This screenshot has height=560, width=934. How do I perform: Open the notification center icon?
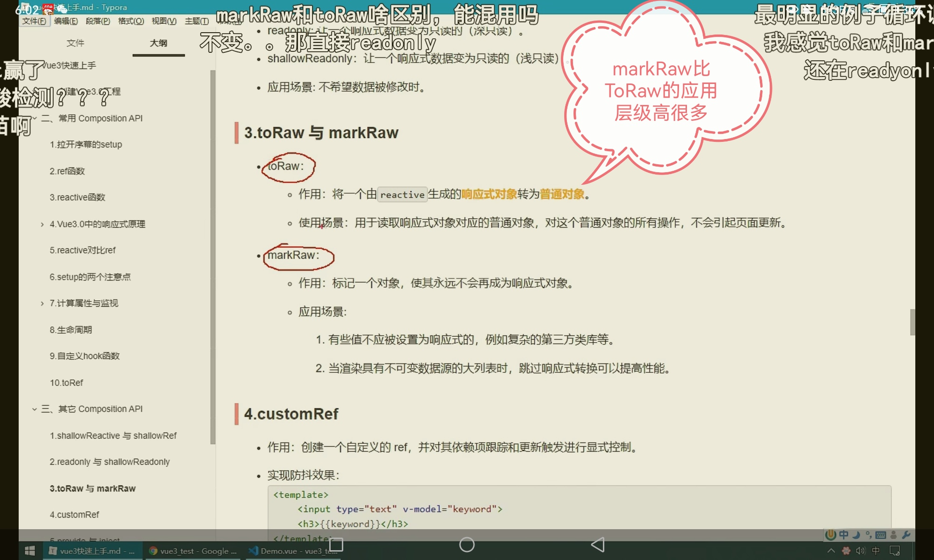[894, 551]
